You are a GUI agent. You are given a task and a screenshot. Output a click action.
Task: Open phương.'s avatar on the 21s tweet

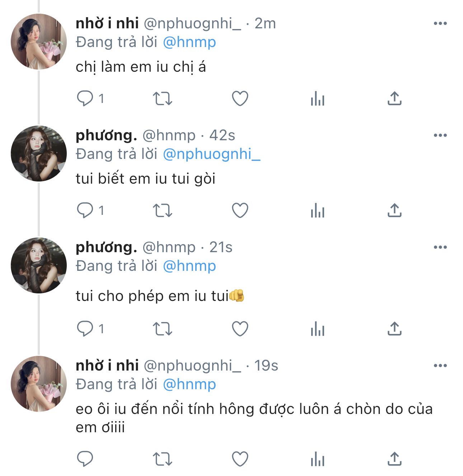coord(39,265)
